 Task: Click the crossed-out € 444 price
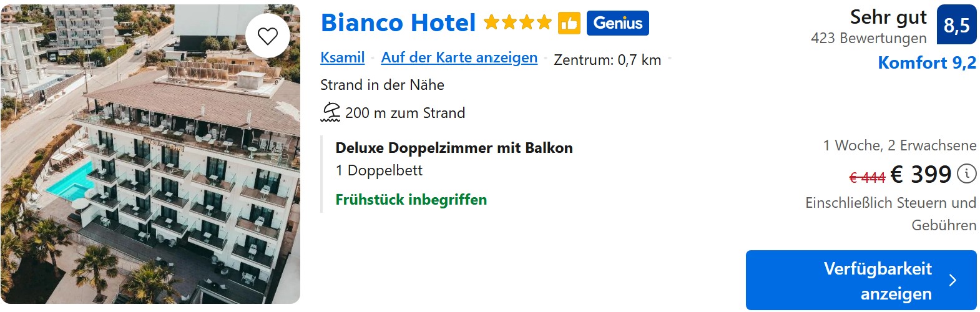(x=867, y=178)
